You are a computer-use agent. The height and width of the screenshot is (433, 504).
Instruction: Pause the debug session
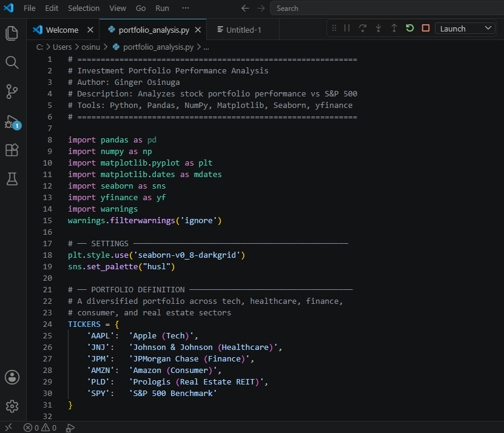347,29
